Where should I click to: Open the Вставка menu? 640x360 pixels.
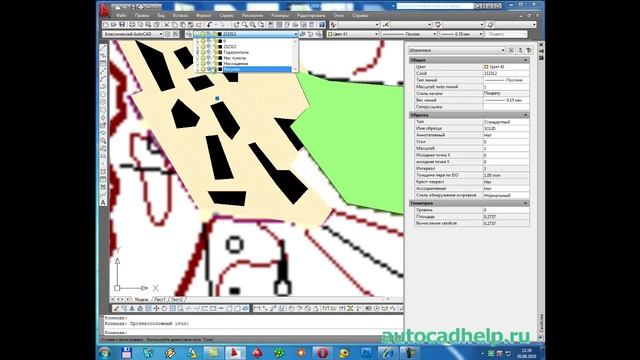pyautogui.click(x=180, y=16)
